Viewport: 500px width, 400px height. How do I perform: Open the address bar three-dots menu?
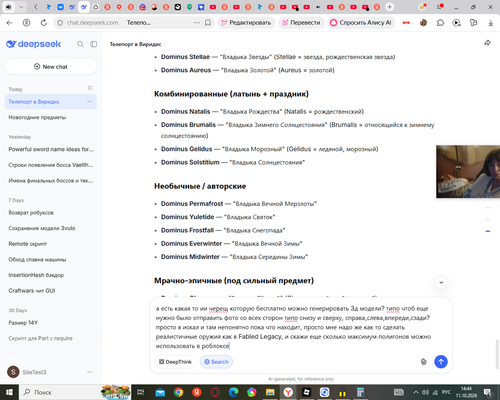pyautogui.click(x=197, y=23)
